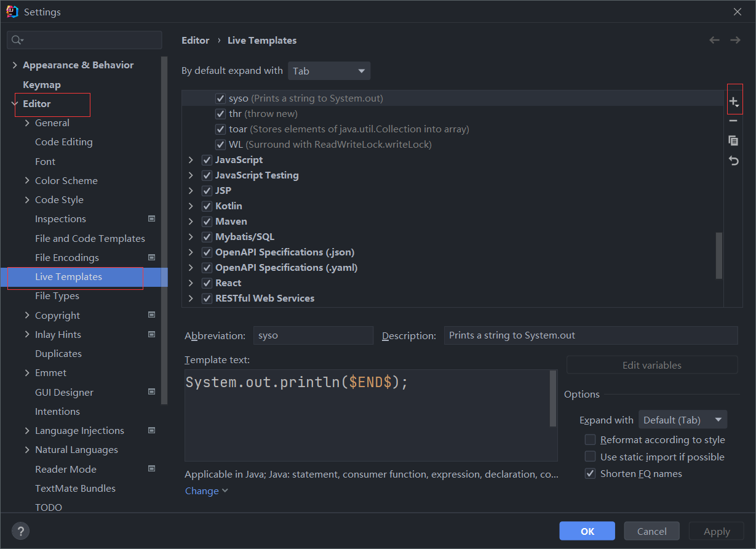Click the search icon in settings search
The width and height of the screenshot is (756, 549).
(x=17, y=40)
